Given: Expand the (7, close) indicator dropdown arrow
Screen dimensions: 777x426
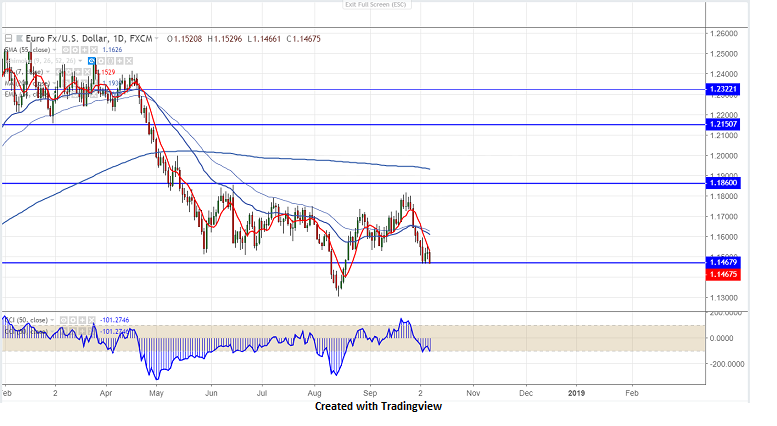Looking at the screenshot, I should click(48, 72).
